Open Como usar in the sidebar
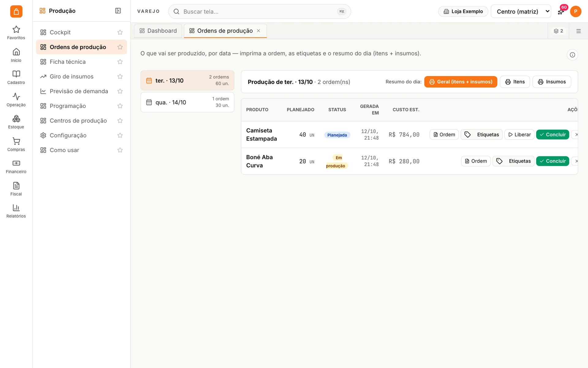This screenshot has width=588, height=368. coord(81,150)
